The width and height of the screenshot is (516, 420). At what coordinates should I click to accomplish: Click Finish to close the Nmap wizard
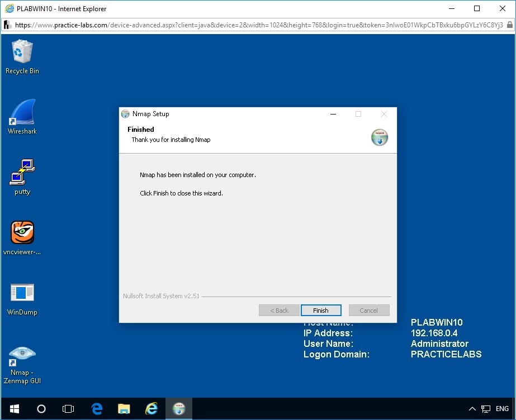(x=321, y=310)
